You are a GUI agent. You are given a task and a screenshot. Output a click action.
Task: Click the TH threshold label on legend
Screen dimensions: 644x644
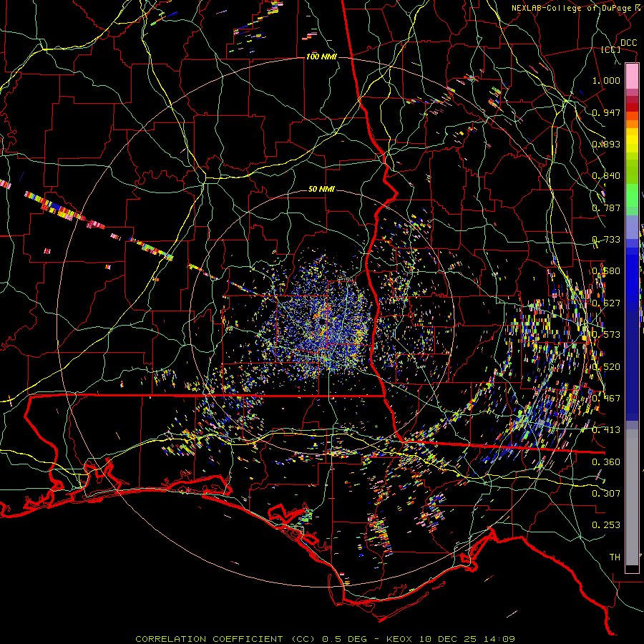615,557
